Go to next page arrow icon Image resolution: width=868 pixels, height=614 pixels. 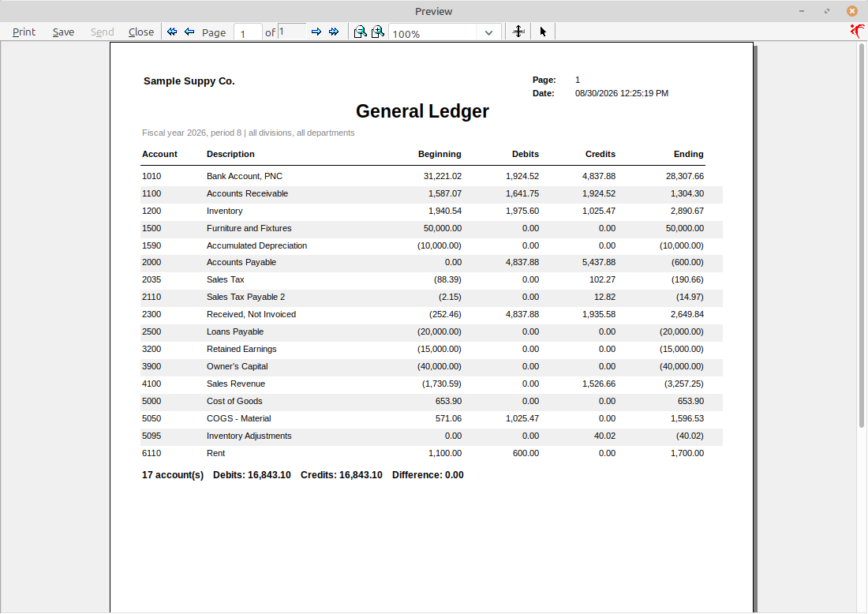click(x=316, y=32)
